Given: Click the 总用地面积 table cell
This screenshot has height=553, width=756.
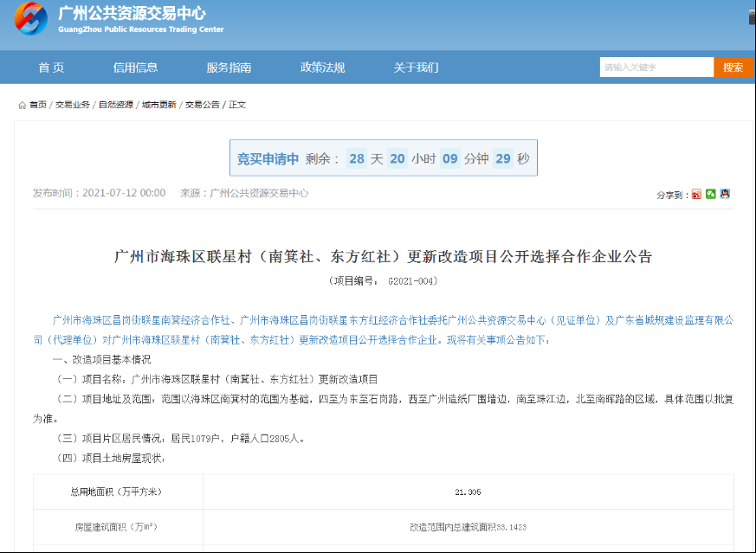Looking at the screenshot, I should click(x=117, y=492).
